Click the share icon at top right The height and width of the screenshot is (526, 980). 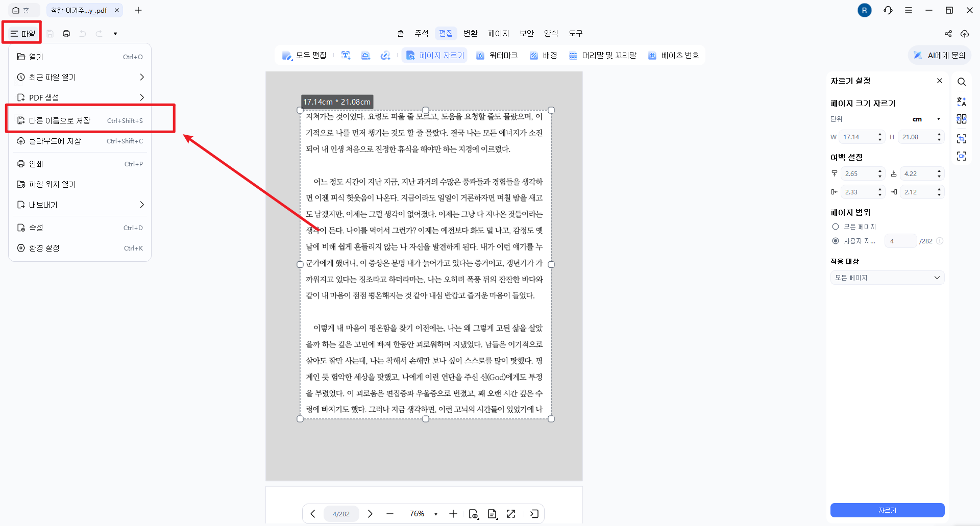tap(948, 34)
